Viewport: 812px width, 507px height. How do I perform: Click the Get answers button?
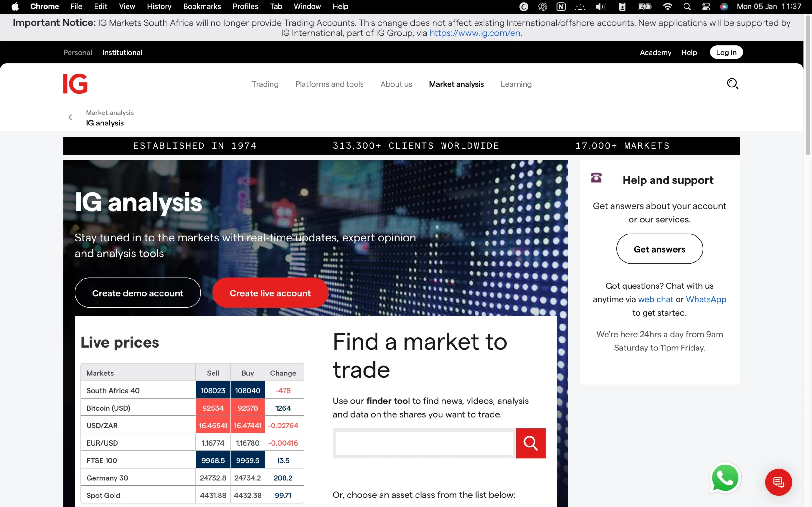tap(659, 249)
